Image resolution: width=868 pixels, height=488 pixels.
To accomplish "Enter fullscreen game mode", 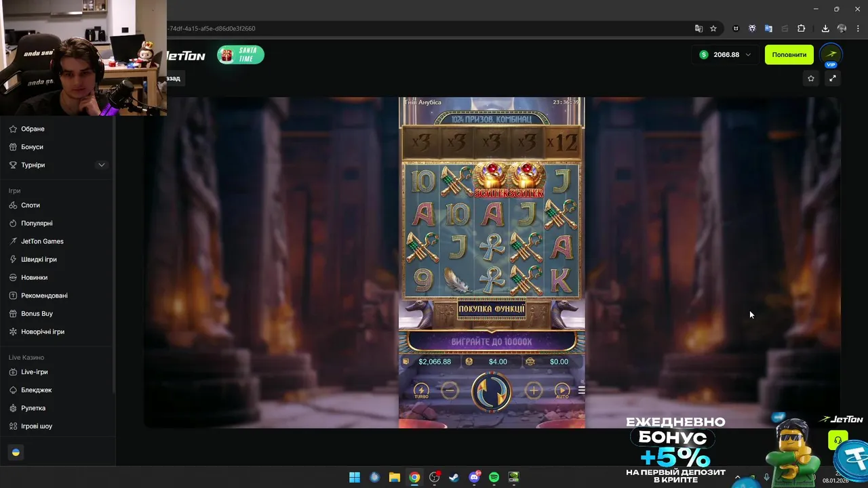I will coord(833,79).
